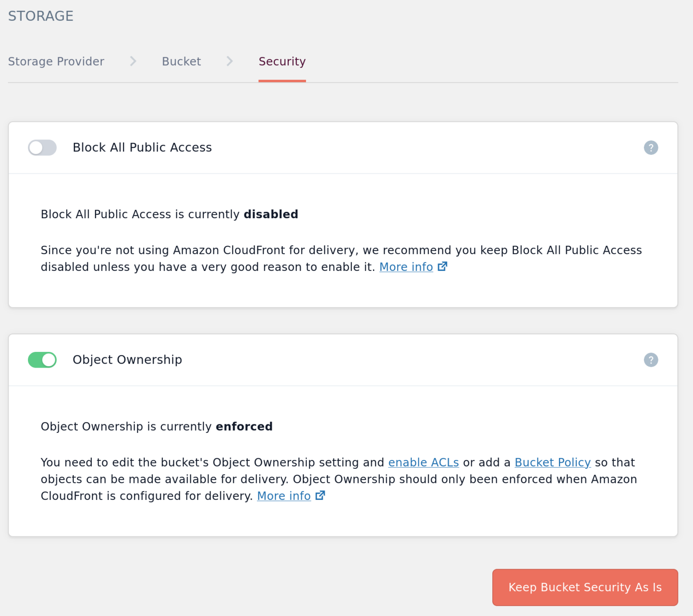Go to the Storage Provider tab
The image size is (693, 616).
56,61
